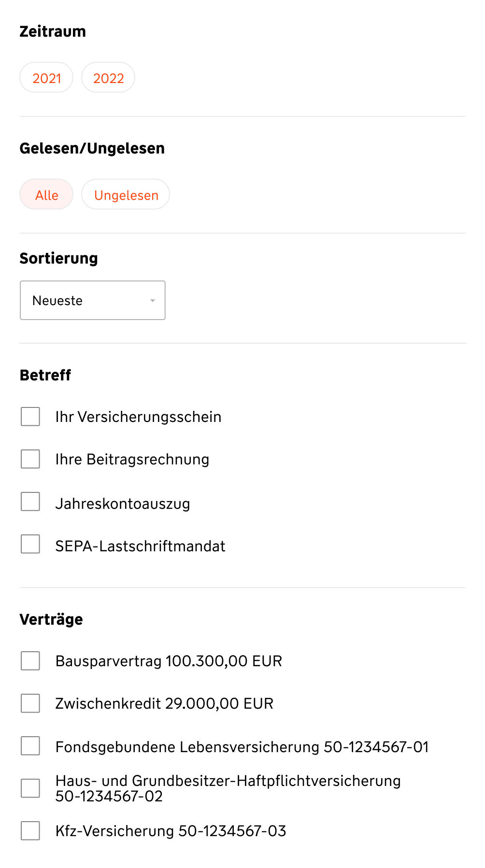Show all messages with Alle filter
Image resolution: width=485 pixels, height=868 pixels.
46,195
